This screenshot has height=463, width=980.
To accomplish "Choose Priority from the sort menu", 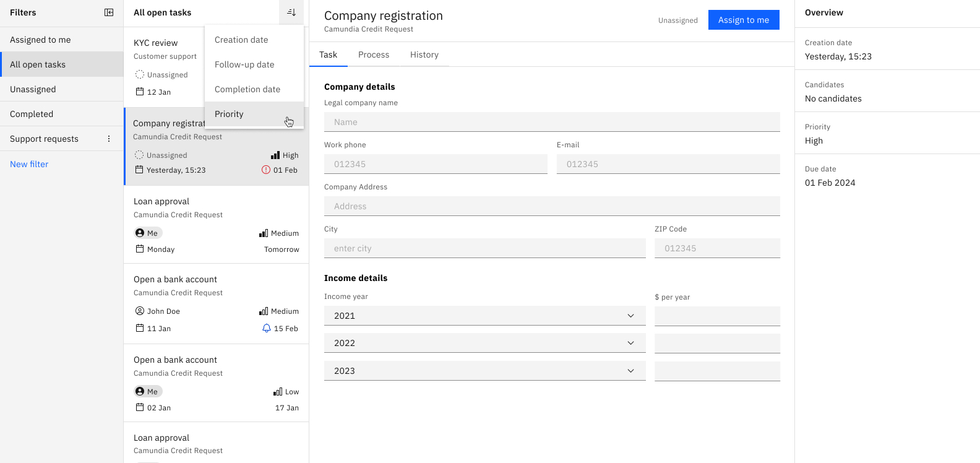I will [230, 114].
